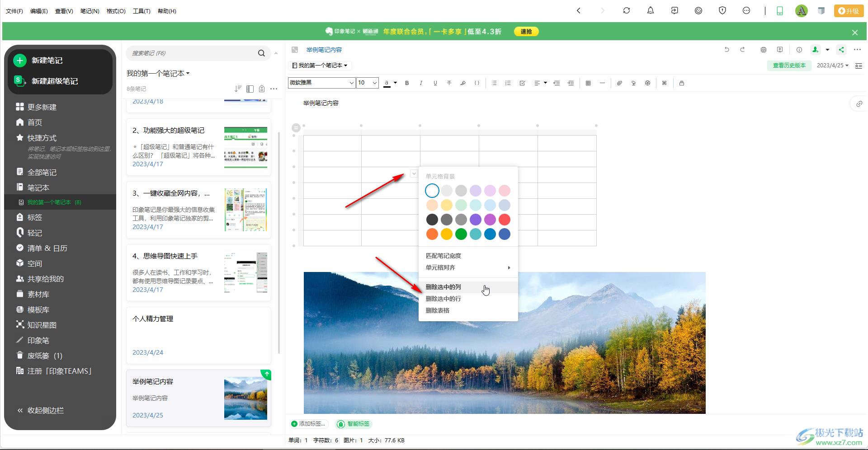This screenshot has height=450, width=868.
Task: Open the 个人精力管理 note card
Action: pos(198,335)
